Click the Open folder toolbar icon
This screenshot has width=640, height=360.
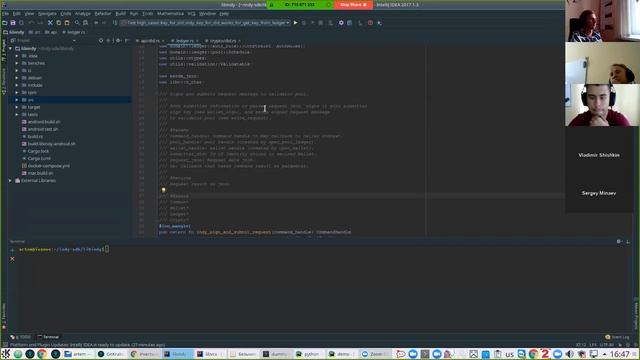[4, 23]
